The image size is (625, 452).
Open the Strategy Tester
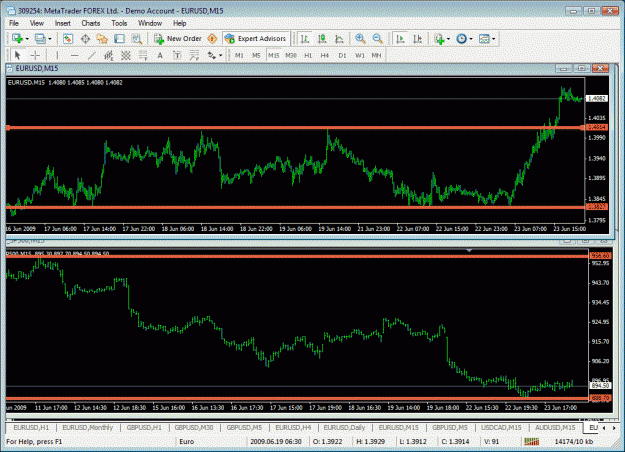(137, 39)
